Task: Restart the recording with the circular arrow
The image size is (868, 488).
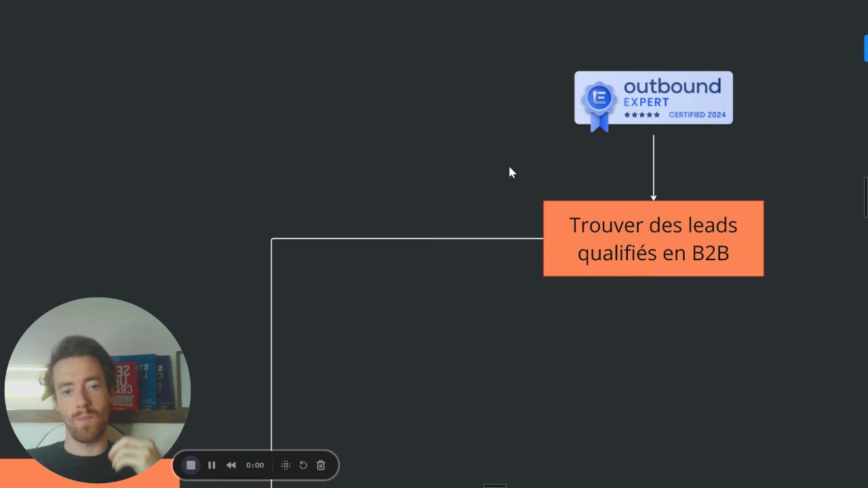Action: point(303,465)
